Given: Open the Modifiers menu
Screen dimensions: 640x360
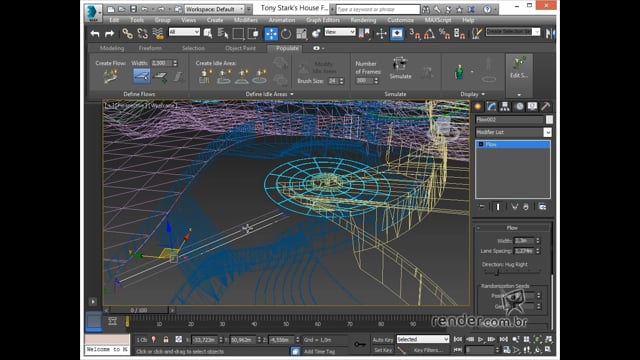Looking at the screenshot, I should [x=246, y=20].
